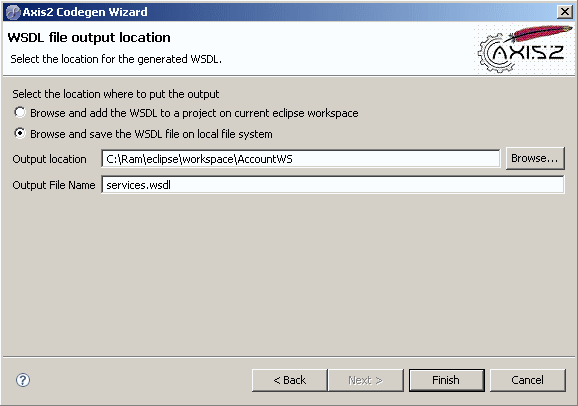This screenshot has width=578, height=406.
Task: Click the gear graphic of the Axis2 logo
Action: click(x=493, y=53)
